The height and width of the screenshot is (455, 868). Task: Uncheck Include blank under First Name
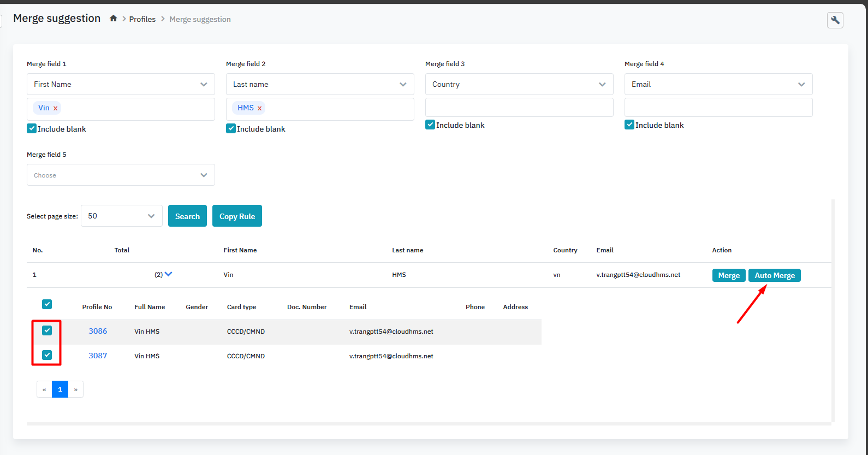(x=32, y=129)
